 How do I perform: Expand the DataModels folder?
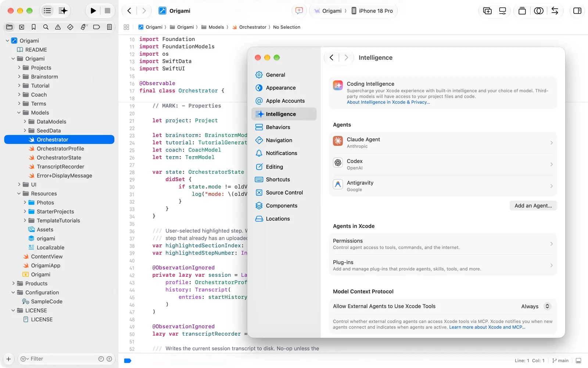(x=25, y=121)
